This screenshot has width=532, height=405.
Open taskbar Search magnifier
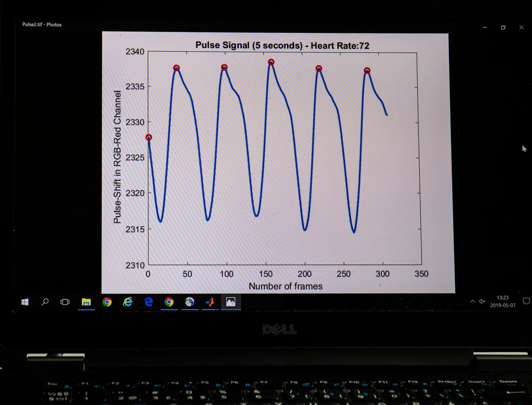point(45,302)
